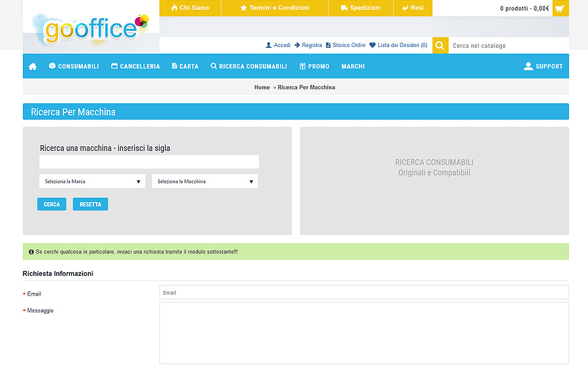Open the SUPPORT menu
Image resolution: width=588 pixels, height=368 pixels.
[x=544, y=66]
